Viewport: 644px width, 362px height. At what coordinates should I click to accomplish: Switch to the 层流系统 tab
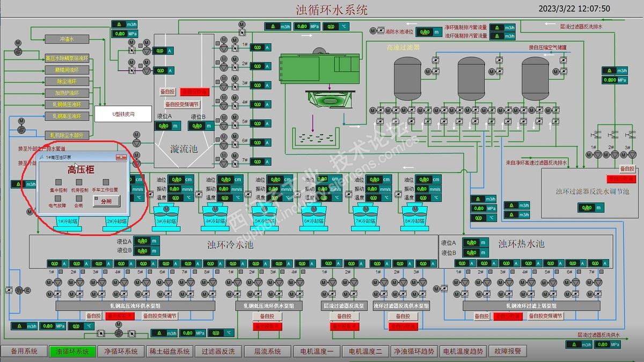click(x=267, y=352)
